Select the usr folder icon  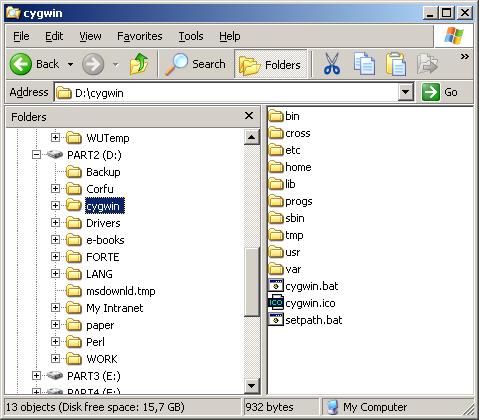(x=276, y=252)
